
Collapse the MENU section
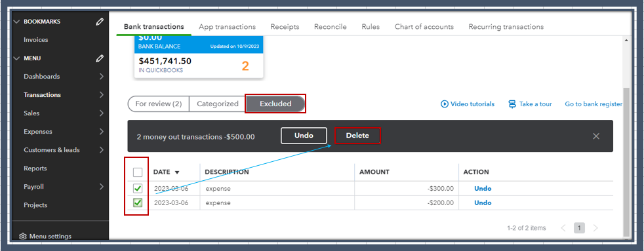click(17, 58)
